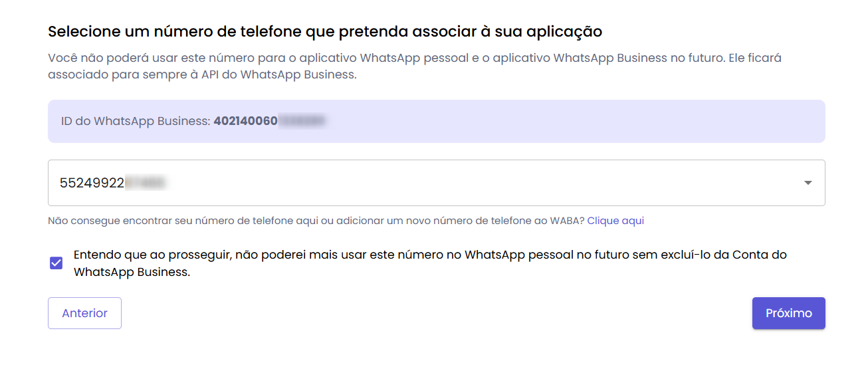Go back with the Anterior button

click(84, 313)
